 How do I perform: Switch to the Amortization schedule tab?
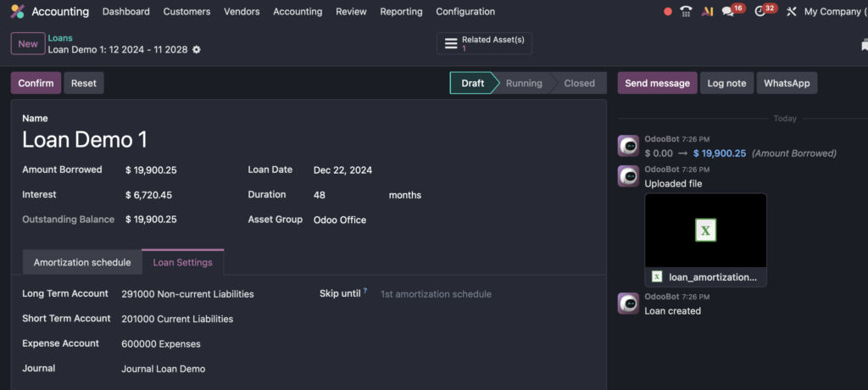point(82,263)
